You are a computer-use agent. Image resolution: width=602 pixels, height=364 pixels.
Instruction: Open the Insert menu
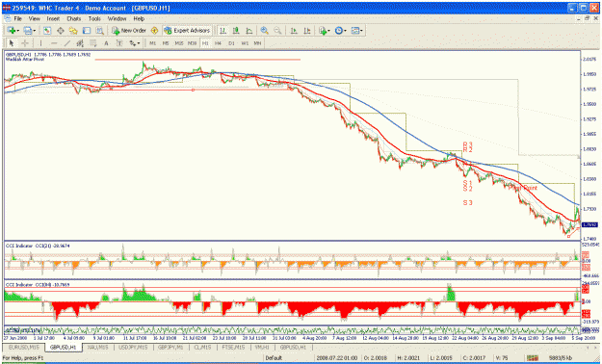click(x=53, y=18)
